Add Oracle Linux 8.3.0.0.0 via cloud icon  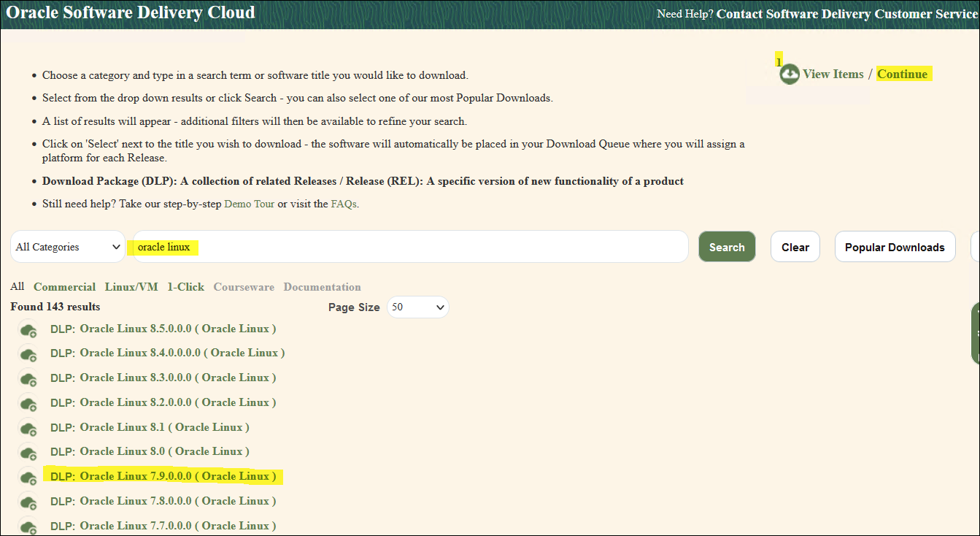[28, 379]
